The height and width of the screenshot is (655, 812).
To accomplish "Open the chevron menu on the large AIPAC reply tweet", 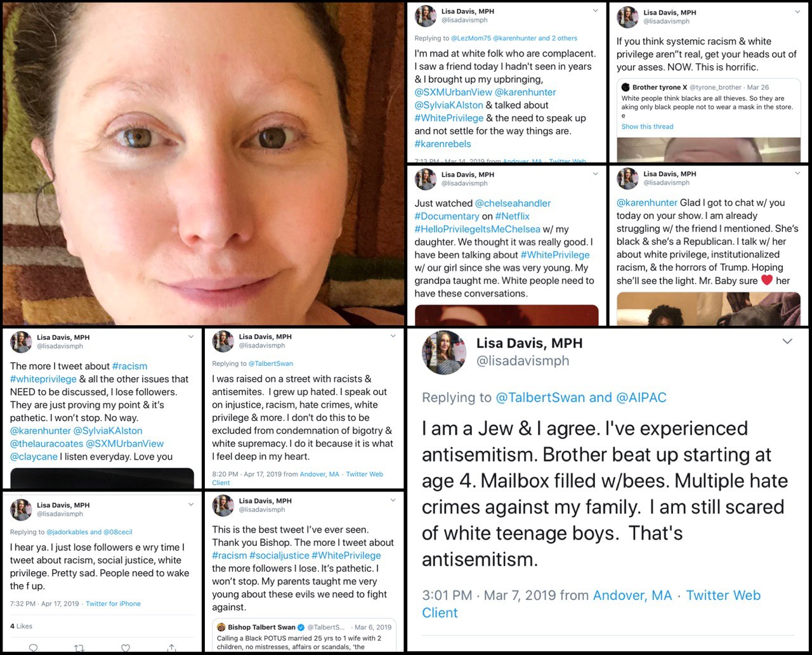I will pyautogui.click(x=787, y=341).
